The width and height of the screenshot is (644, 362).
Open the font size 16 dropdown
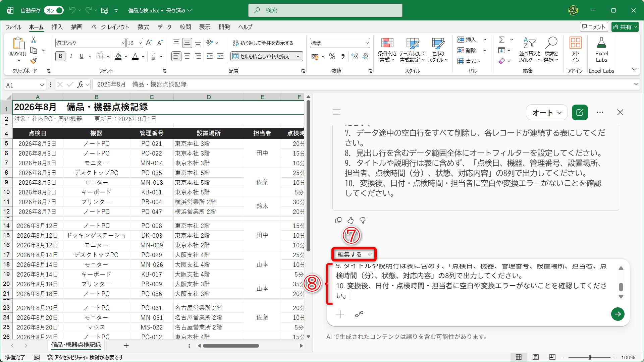click(140, 43)
